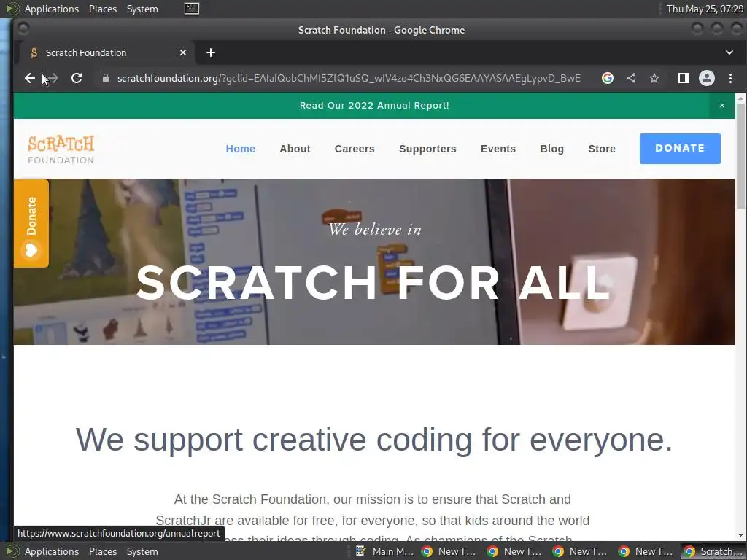The height and width of the screenshot is (560, 747).
Task: Open the Chrome profile avatar
Action: 706,78
